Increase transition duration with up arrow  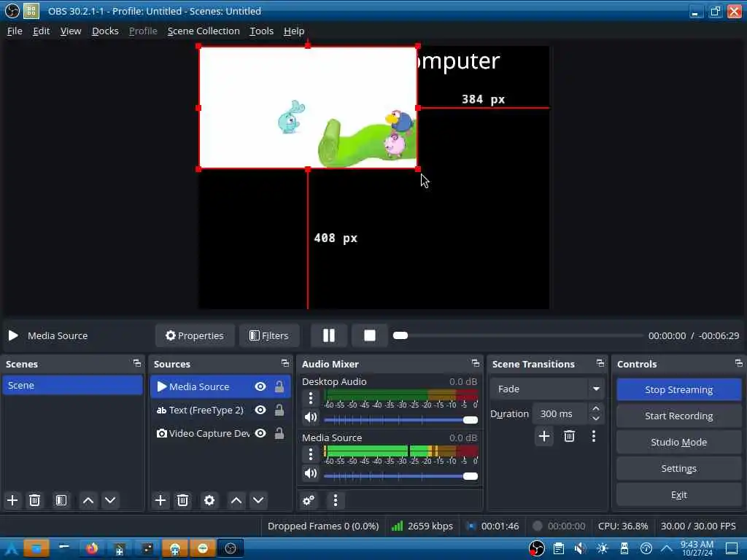[x=595, y=408]
